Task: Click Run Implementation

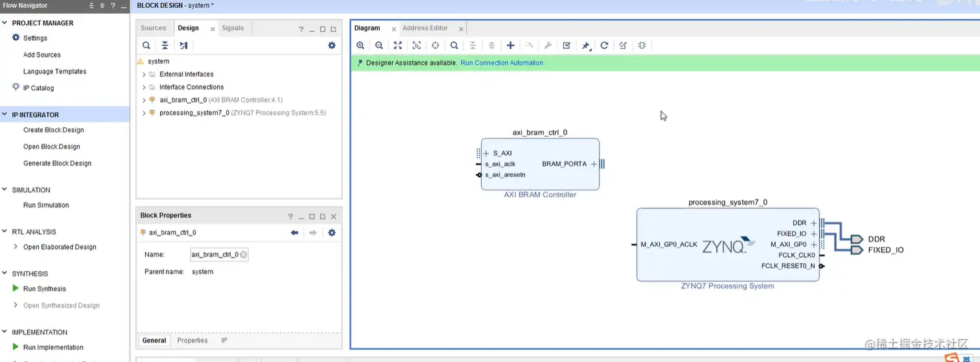Action: 53,347
